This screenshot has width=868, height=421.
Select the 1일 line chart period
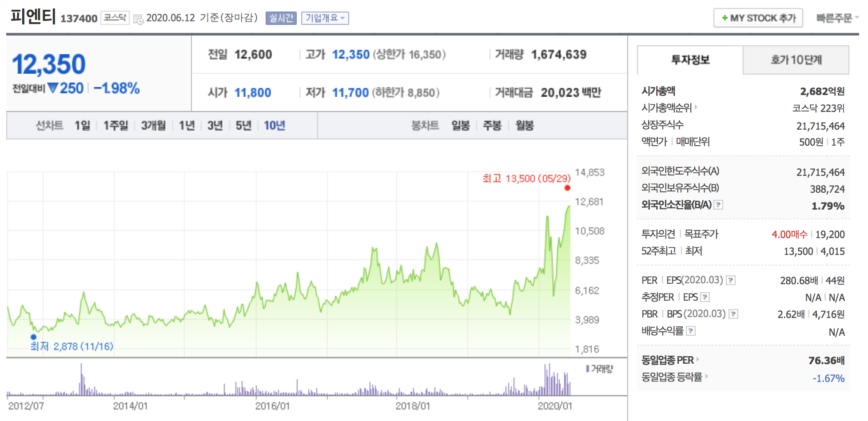tap(82, 126)
